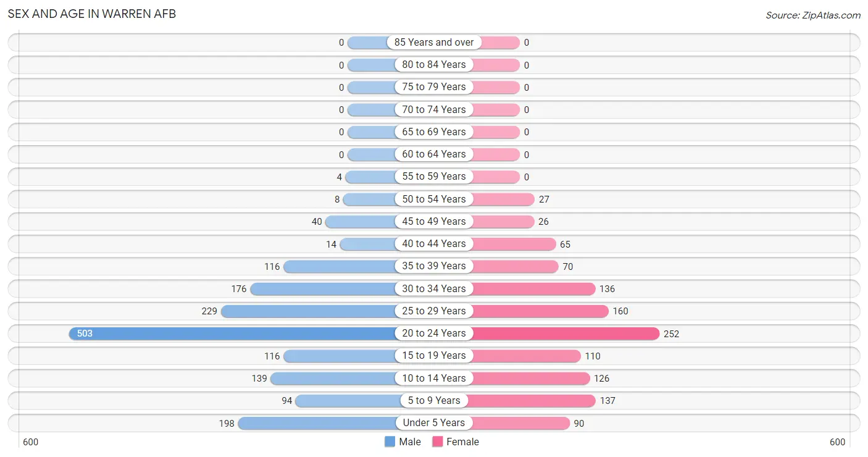Image resolution: width=868 pixels, height=457 pixels.
Task: Toggle the Male series legend label
Action: coord(410,442)
